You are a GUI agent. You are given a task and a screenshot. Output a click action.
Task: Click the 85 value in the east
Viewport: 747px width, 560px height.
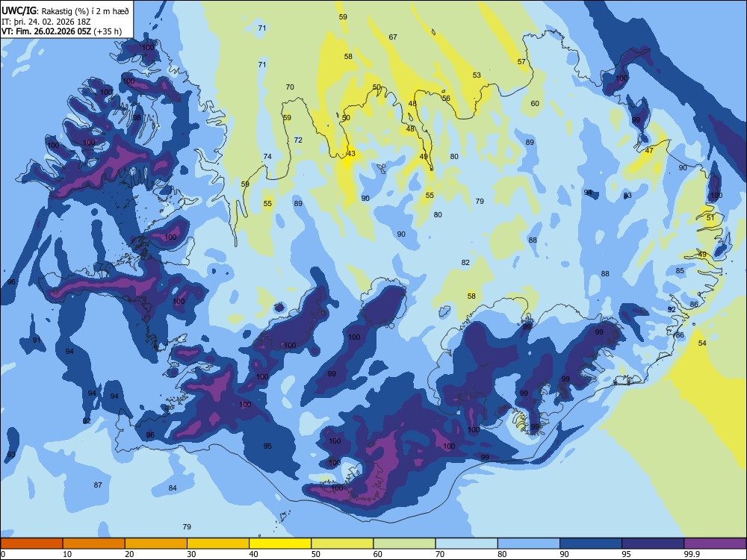(680, 270)
